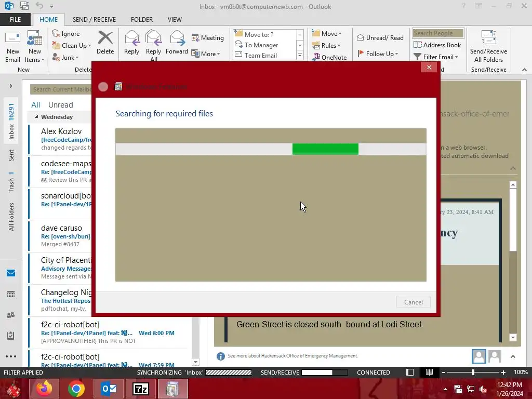Click the Search People field
Image resolution: width=532 pixels, height=399 pixels.
pos(438,33)
